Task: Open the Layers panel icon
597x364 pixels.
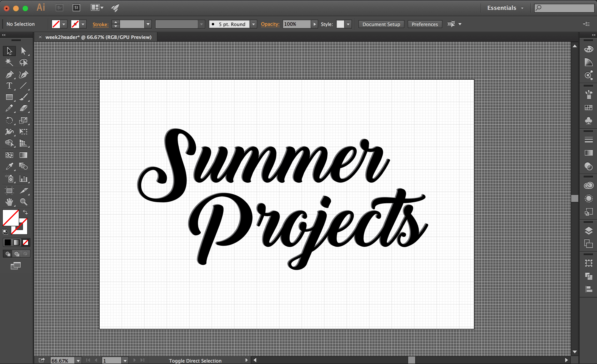Action: [x=589, y=230]
